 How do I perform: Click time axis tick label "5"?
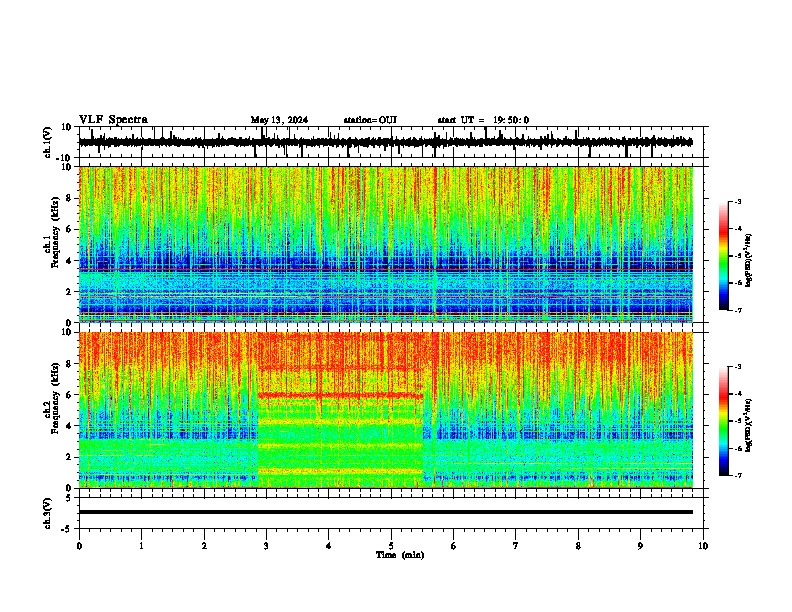[x=391, y=546]
